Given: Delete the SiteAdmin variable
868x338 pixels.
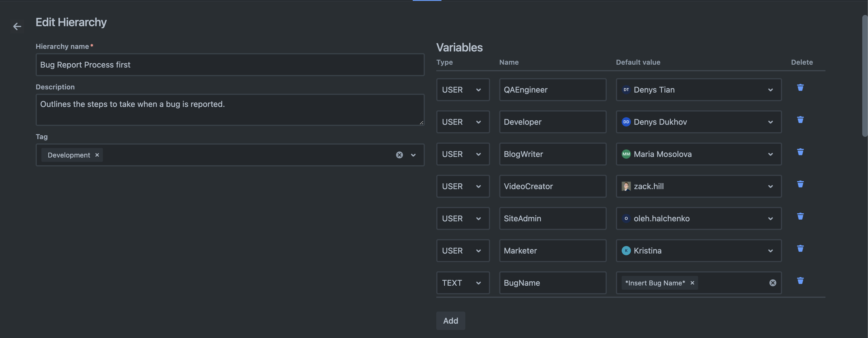Looking at the screenshot, I should [x=800, y=216].
